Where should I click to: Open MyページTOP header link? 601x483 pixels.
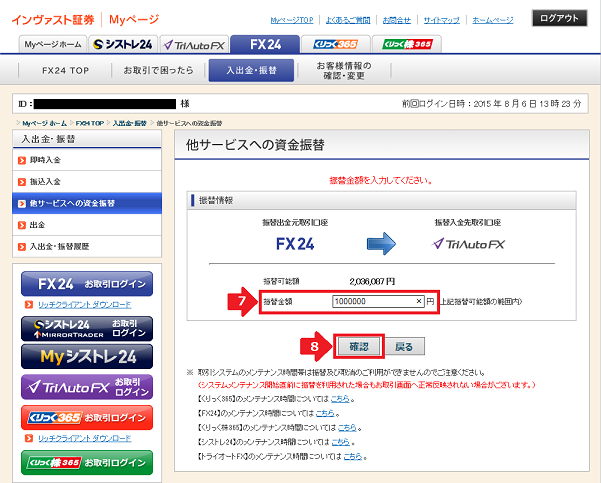coord(292,20)
